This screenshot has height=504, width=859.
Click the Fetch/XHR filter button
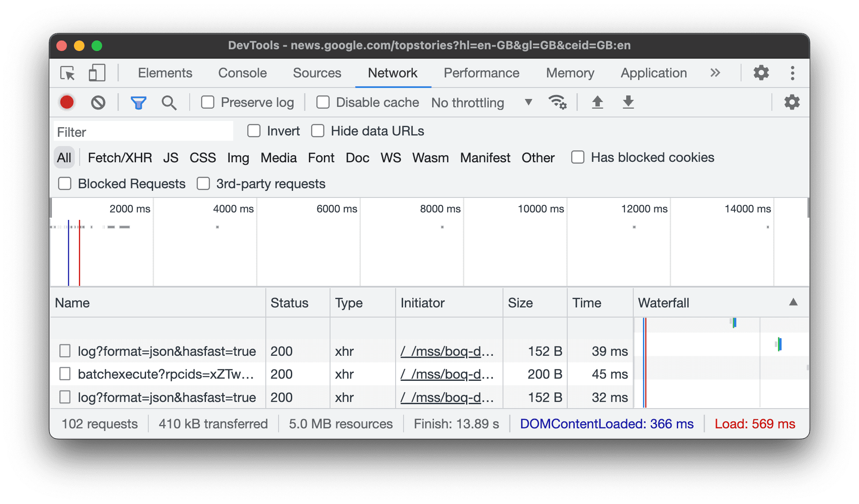click(118, 157)
